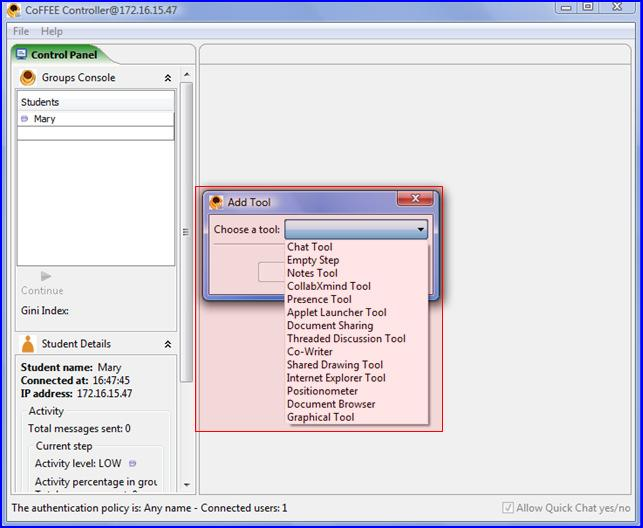The height and width of the screenshot is (528, 643).
Task: Open the Help menu
Action: point(52,31)
